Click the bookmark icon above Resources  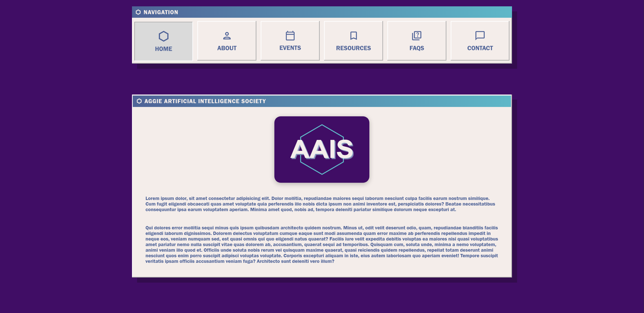click(353, 36)
